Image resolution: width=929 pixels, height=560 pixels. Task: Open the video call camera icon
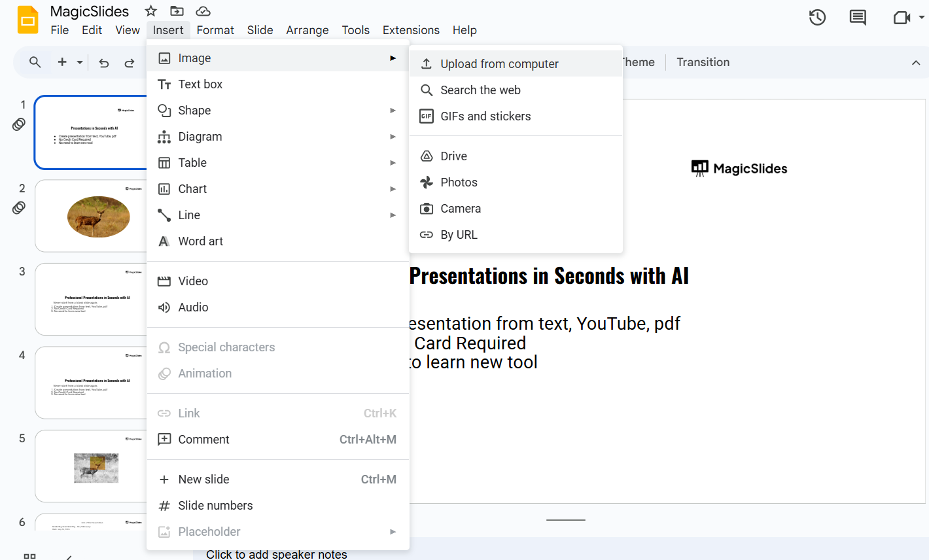(x=902, y=18)
